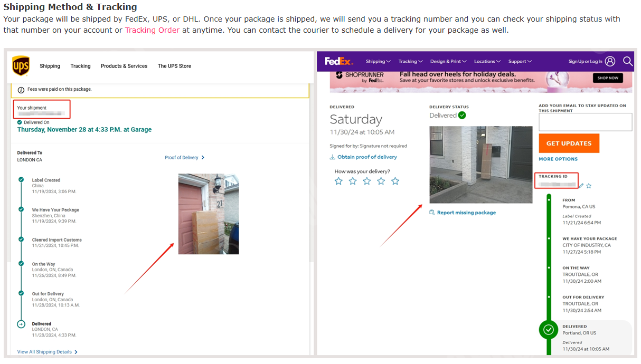Screen dimensions: 641x364
Task: Click the 11/30/24 at 10:05 AM text under Saturday
Action: tap(362, 132)
